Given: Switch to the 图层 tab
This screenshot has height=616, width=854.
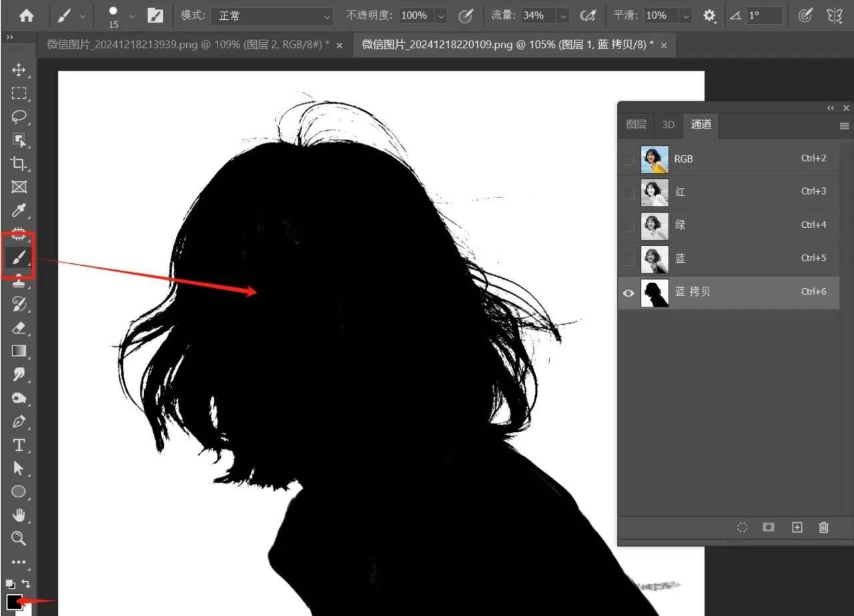Looking at the screenshot, I should [x=636, y=125].
